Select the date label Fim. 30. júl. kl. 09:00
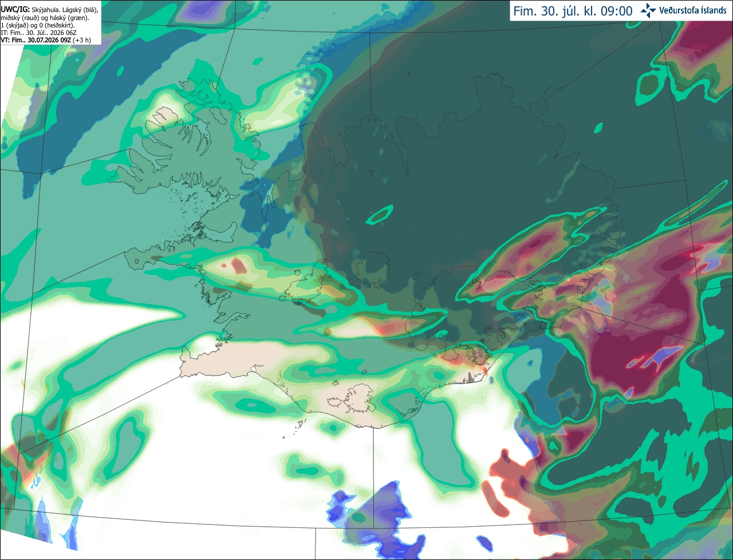Screen dimensions: 733x560 (x=573, y=11)
